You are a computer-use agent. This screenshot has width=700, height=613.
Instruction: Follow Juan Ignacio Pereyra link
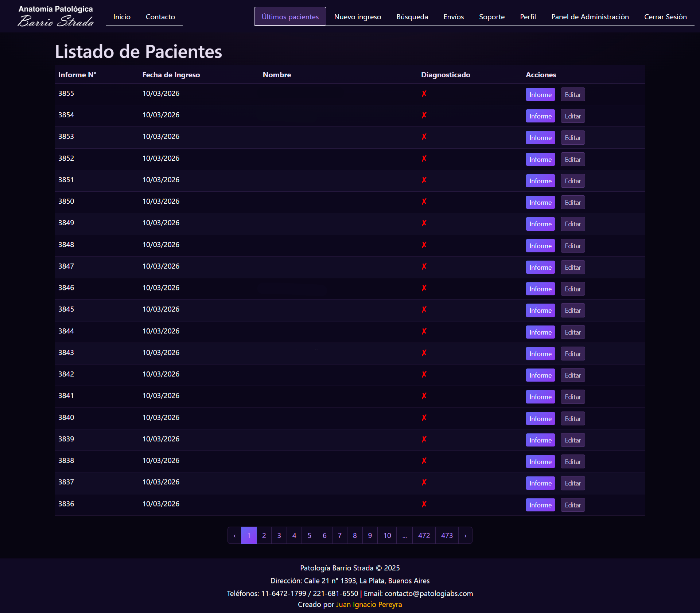369,604
